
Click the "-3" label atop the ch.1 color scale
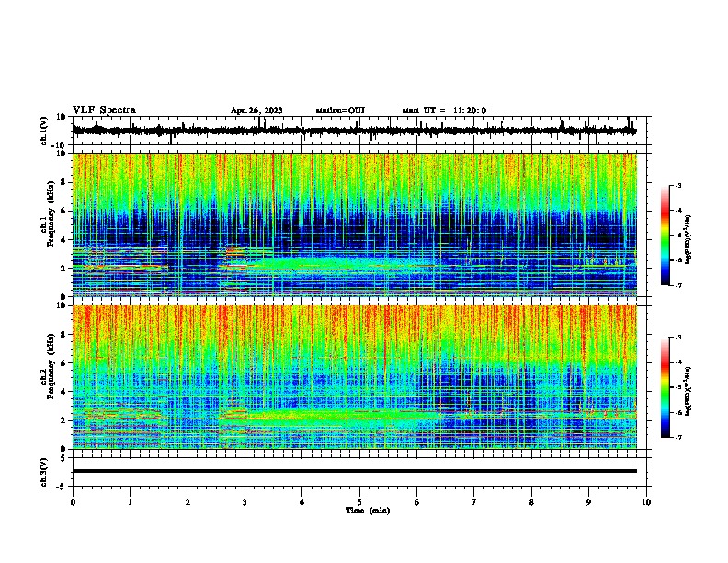(678, 185)
